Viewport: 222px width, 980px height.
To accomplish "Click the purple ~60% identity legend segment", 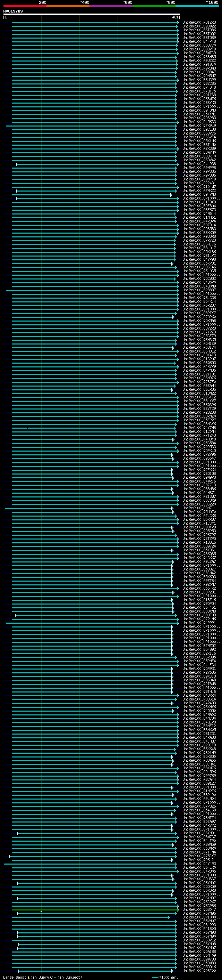I will [111, 6].
